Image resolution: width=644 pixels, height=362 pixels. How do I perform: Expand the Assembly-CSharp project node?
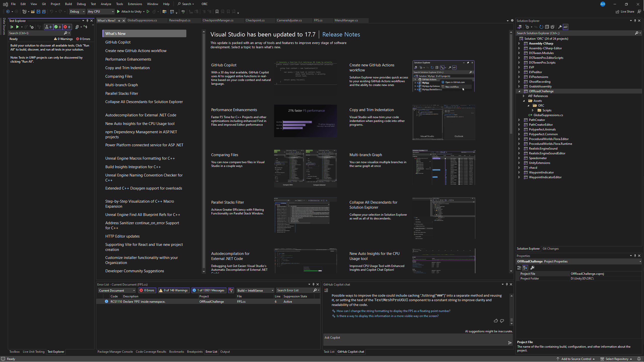(519, 43)
